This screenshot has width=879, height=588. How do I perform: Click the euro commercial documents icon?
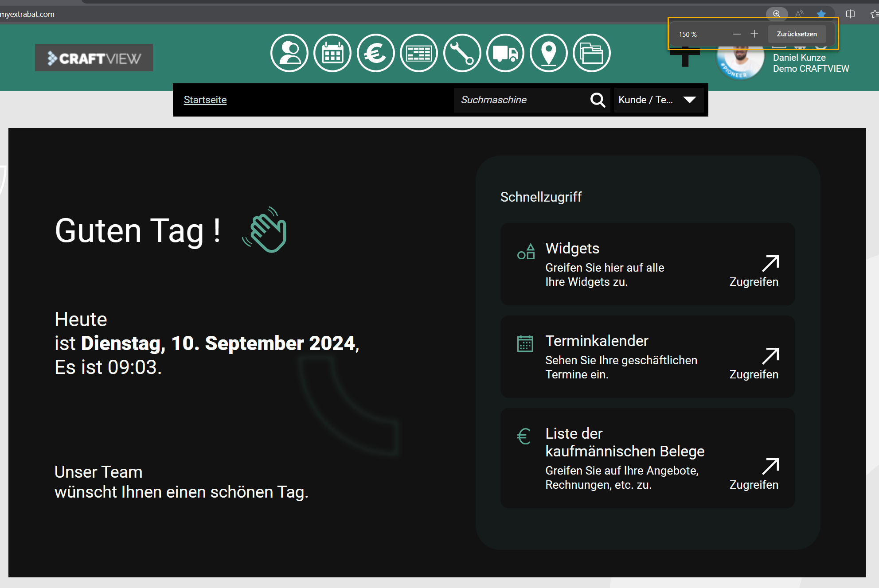point(375,53)
